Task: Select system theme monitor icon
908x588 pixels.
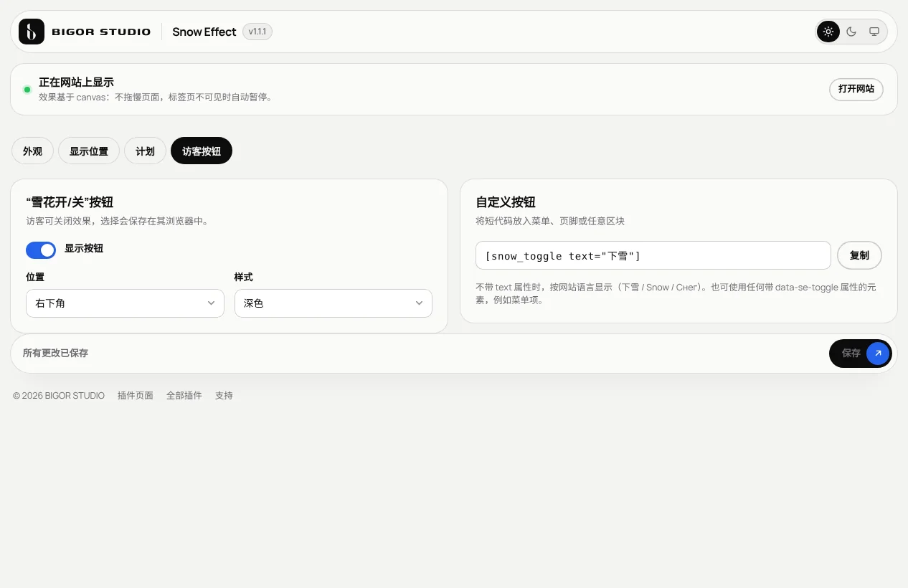Action: [874, 32]
